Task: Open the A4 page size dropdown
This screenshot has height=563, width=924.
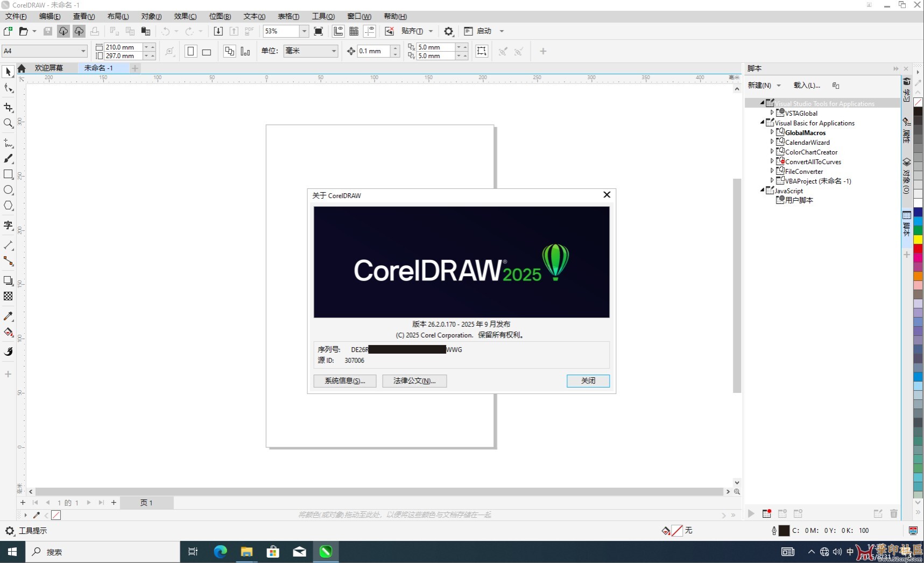Action: [83, 51]
